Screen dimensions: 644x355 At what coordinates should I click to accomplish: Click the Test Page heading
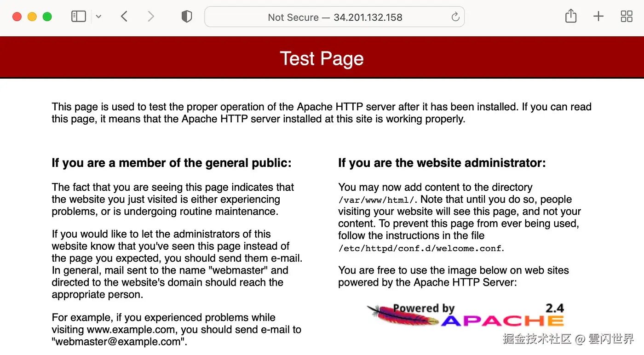point(322,58)
